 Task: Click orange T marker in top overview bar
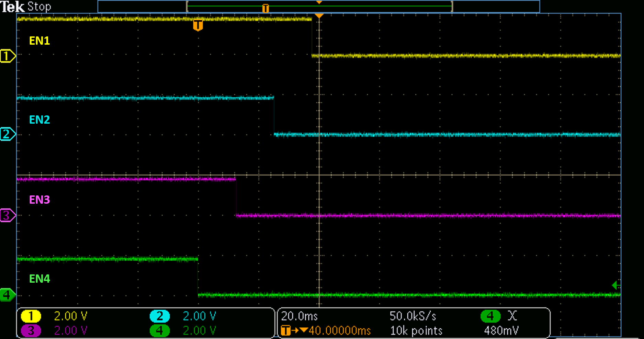click(265, 8)
